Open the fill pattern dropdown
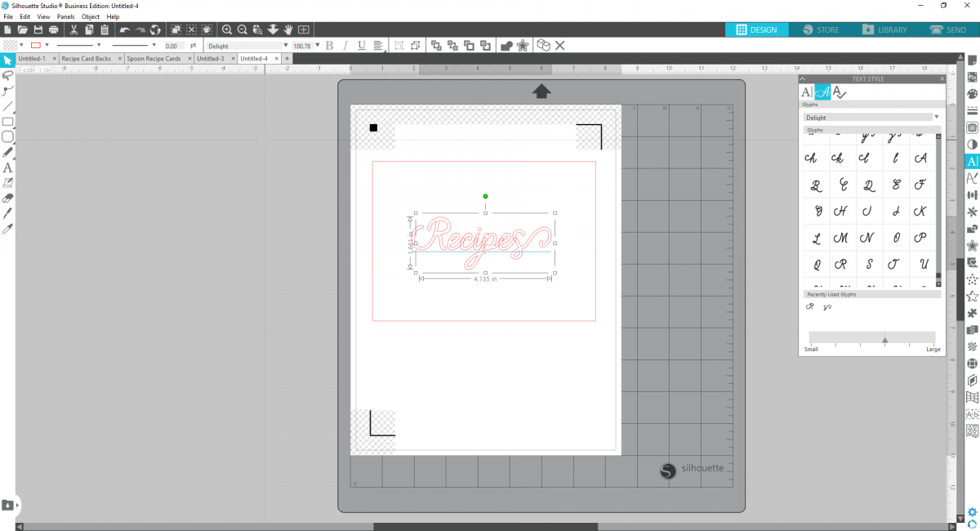The width and height of the screenshot is (980, 531). (20, 45)
